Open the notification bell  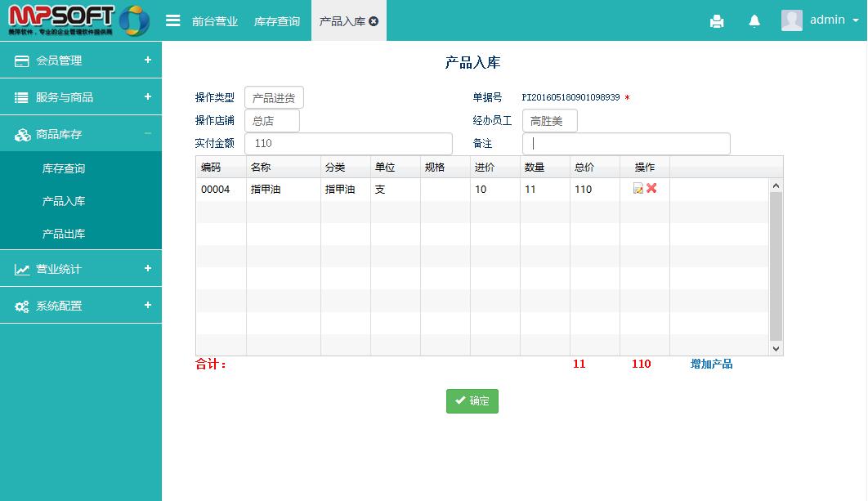[x=754, y=21]
